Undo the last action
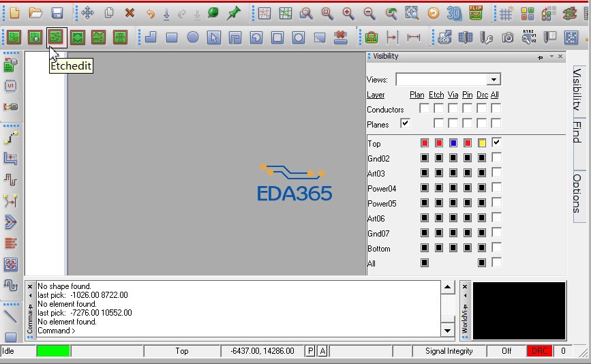 [151, 14]
